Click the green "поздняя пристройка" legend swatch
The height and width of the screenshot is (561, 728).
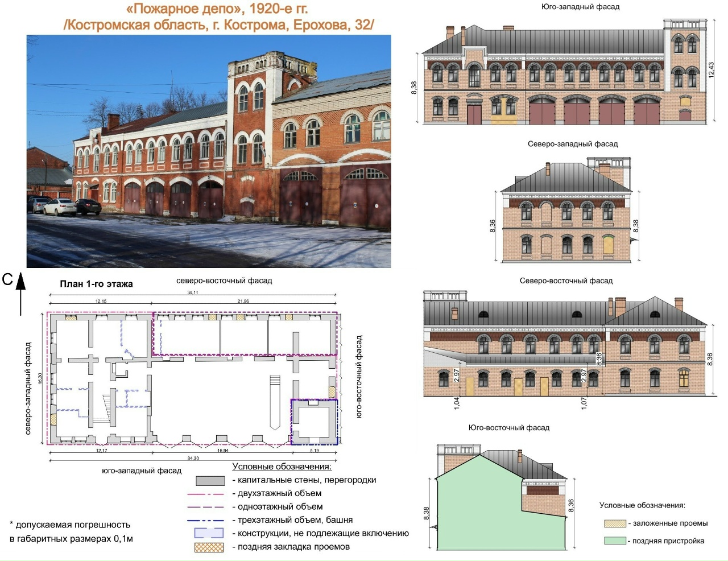coord(614,541)
